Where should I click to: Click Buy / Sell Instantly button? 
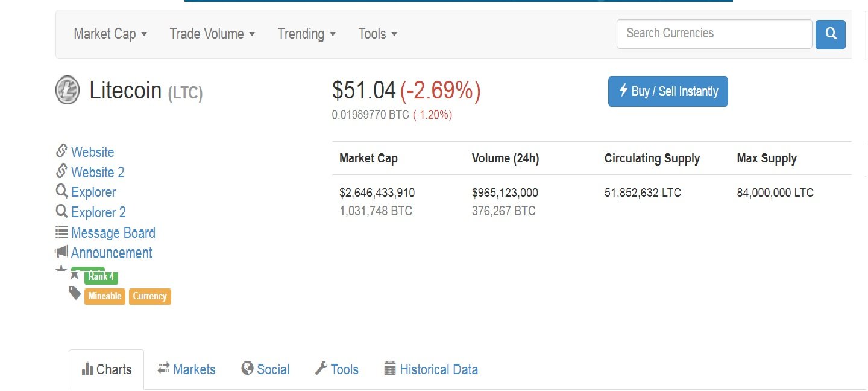[668, 91]
